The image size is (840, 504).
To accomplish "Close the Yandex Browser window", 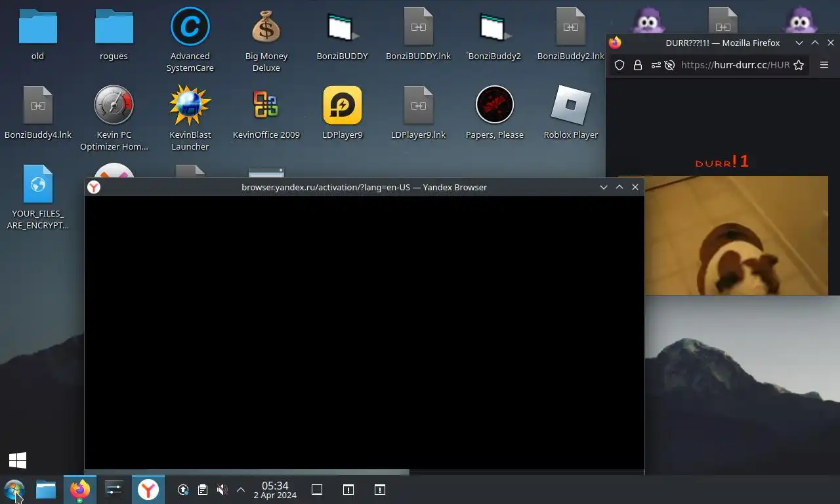I will coord(635,187).
